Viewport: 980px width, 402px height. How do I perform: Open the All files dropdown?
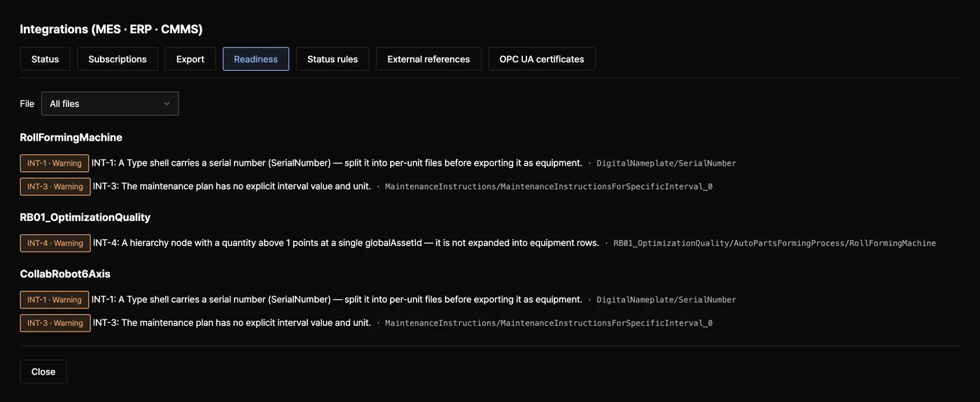pos(110,103)
